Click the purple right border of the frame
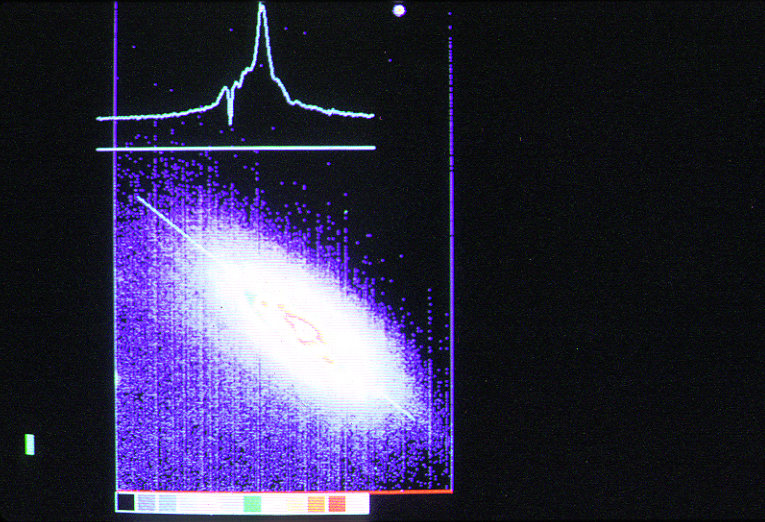The width and height of the screenshot is (765, 522). (x=451, y=250)
